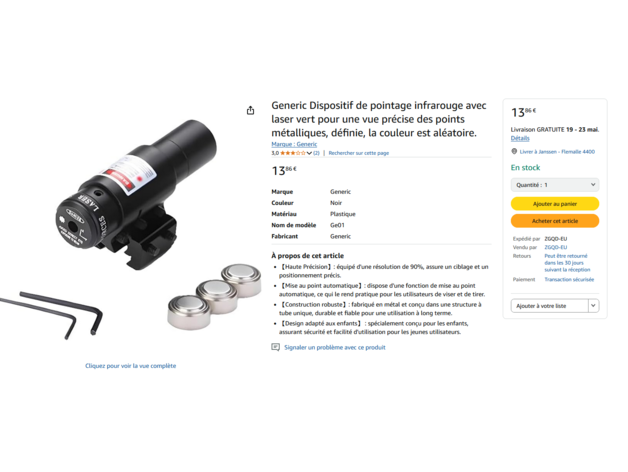Click Acheter cet article button
The height and width of the screenshot is (472, 628).
click(x=555, y=221)
